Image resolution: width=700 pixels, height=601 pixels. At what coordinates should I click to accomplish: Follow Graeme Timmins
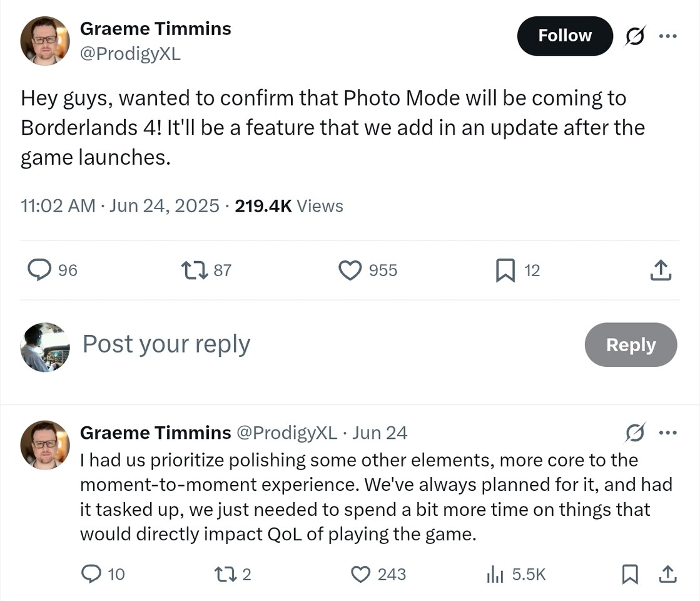(565, 36)
